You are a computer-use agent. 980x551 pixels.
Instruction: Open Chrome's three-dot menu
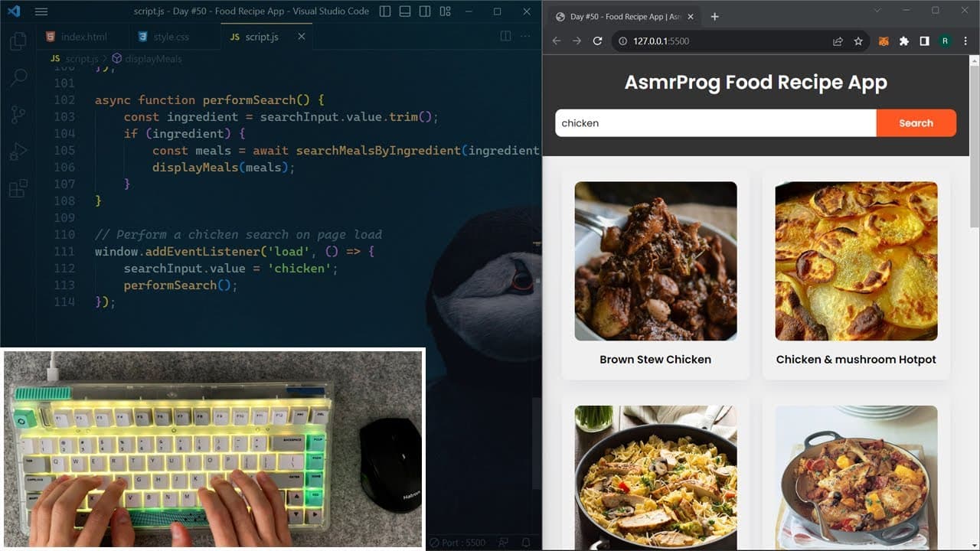(965, 41)
